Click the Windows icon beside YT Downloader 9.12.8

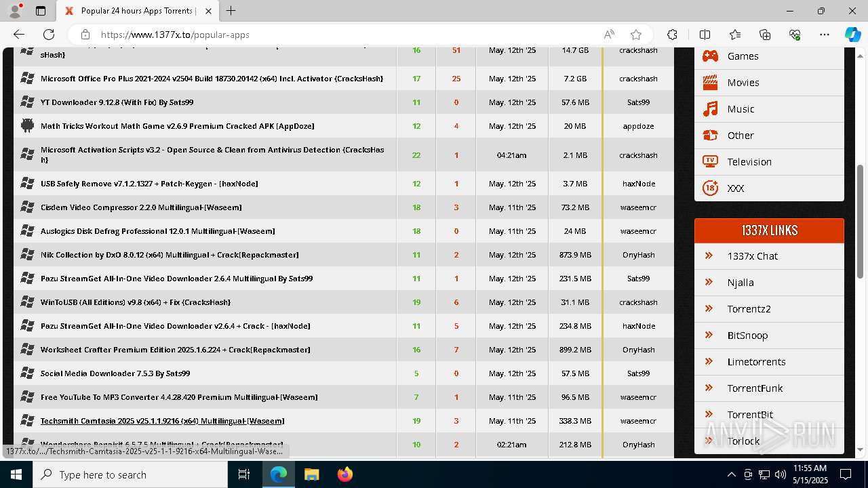pyautogui.click(x=27, y=102)
